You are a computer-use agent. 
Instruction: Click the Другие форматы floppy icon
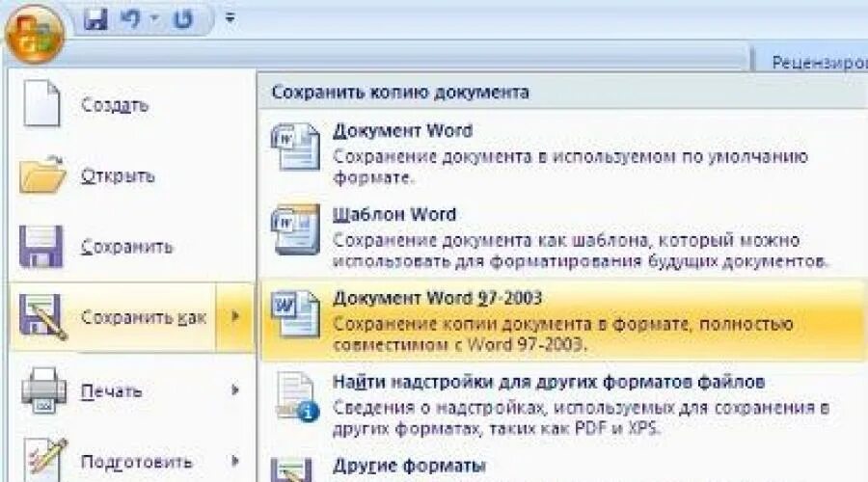pyautogui.click(x=291, y=470)
